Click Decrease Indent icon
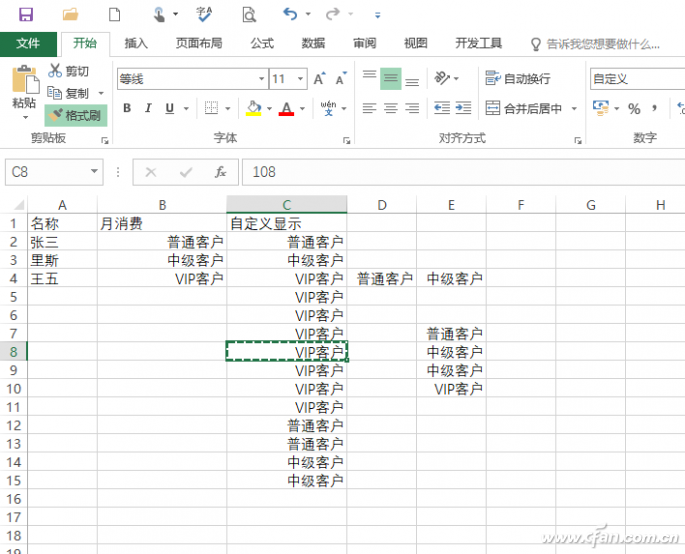 (x=442, y=108)
